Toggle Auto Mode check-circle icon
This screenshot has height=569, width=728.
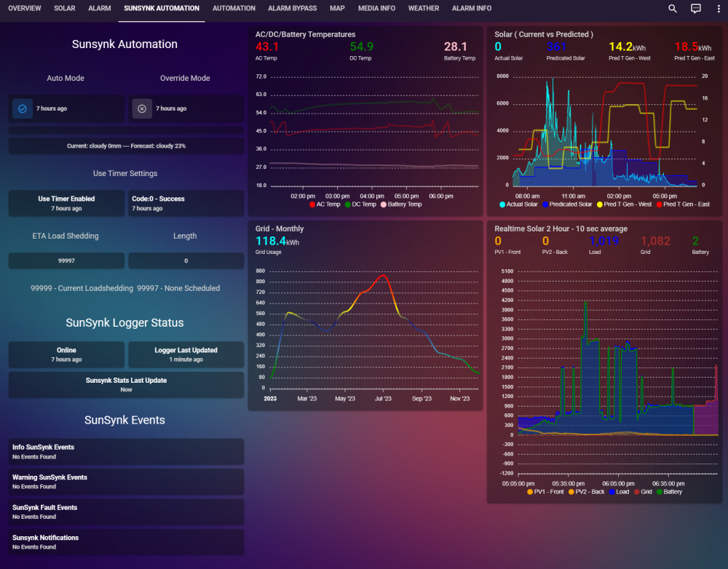coord(23,108)
